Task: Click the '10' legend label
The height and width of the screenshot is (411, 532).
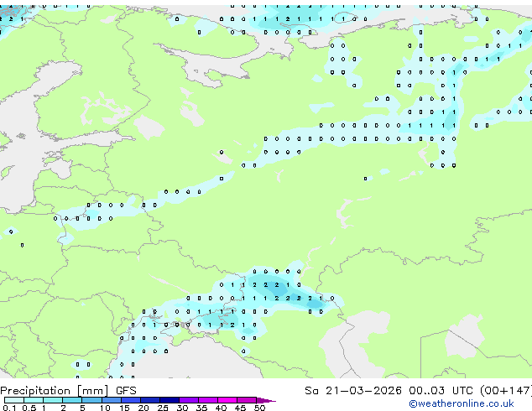Action: [x=105, y=408]
